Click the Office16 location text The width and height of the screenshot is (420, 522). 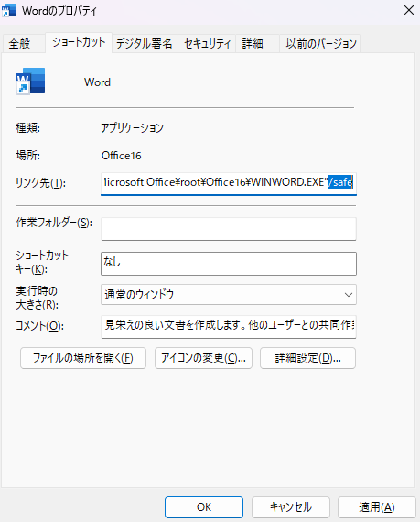click(x=122, y=156)
